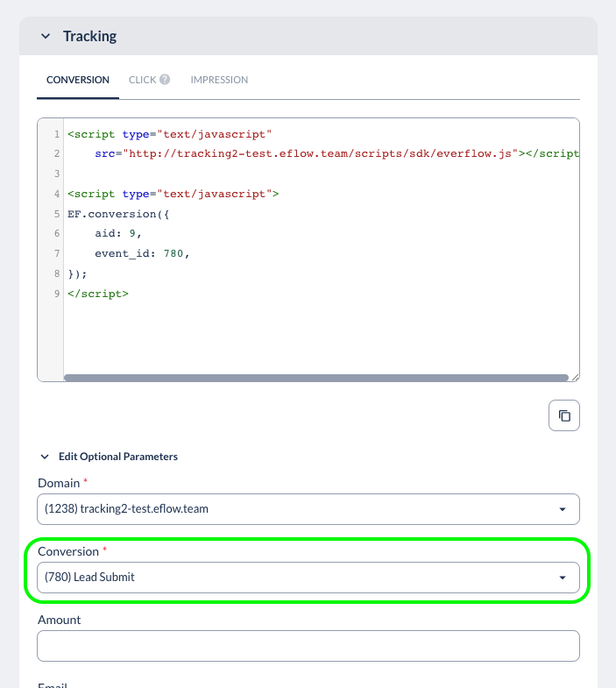Collapse the Tracking section chevron
Viewport: 616px width, 688px height.
click(x=46, y=36)
